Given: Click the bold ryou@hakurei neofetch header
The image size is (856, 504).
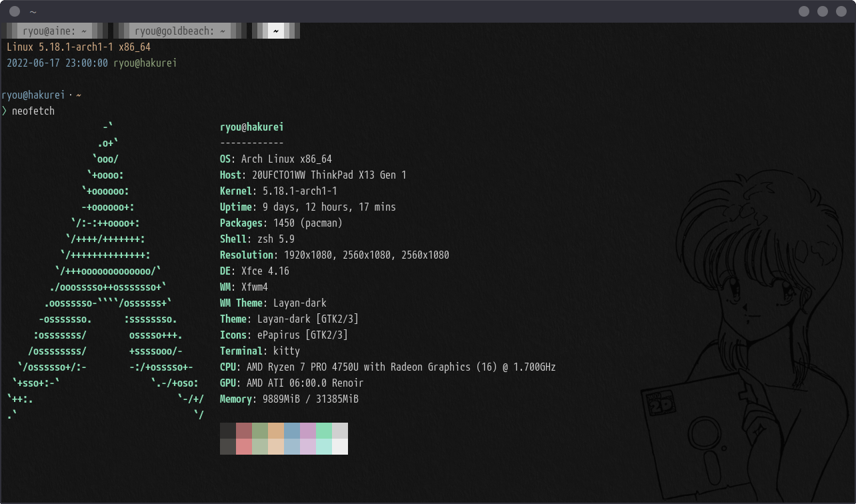Looking at the screenshot, I should point(251,127).
